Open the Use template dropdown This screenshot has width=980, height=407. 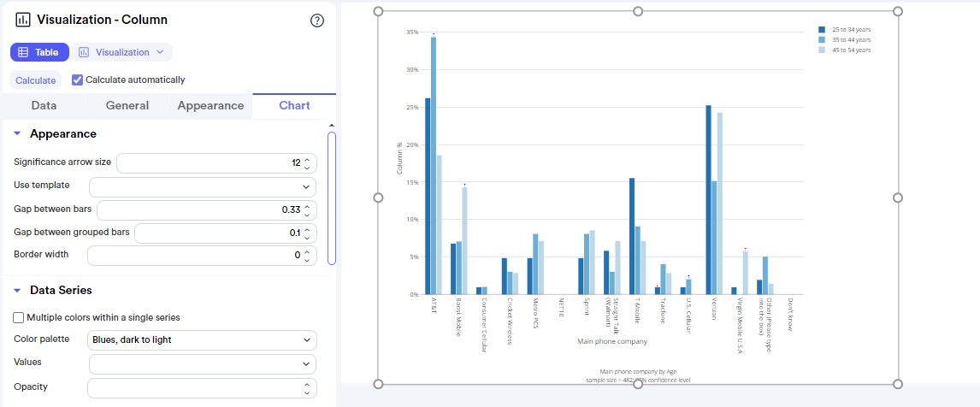[203, 187]
